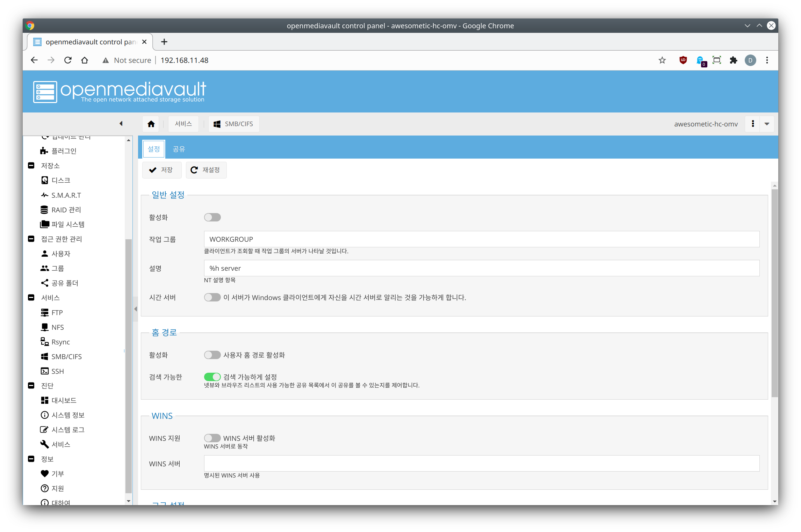
Task: Toggle the 시간 서버 switch
Action: pyautogui.click(x=212, y=297)
